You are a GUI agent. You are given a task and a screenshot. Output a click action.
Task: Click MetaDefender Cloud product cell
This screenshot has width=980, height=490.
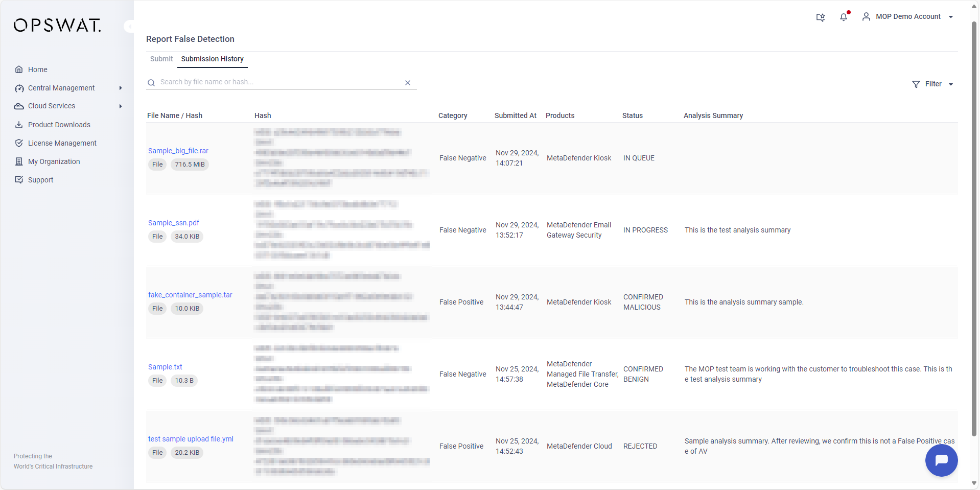coord(579,447)
